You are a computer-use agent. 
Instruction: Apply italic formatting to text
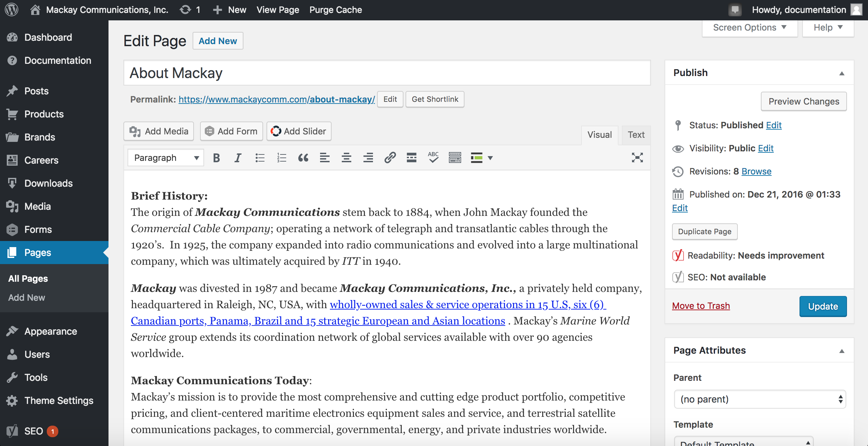(x=238, y=158)
